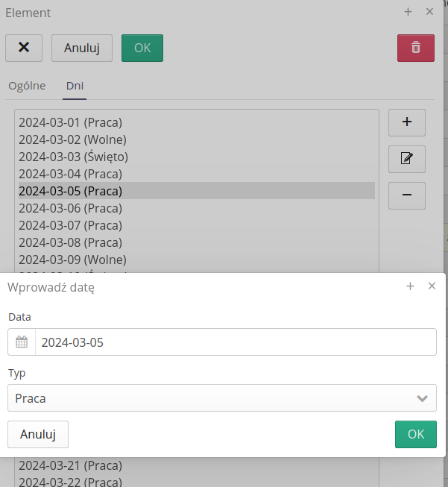This screenshot has height=487, width=448.
Task: Expand the Wprowadź datę dialog plus icon
Action: click(x=410, y=286)
